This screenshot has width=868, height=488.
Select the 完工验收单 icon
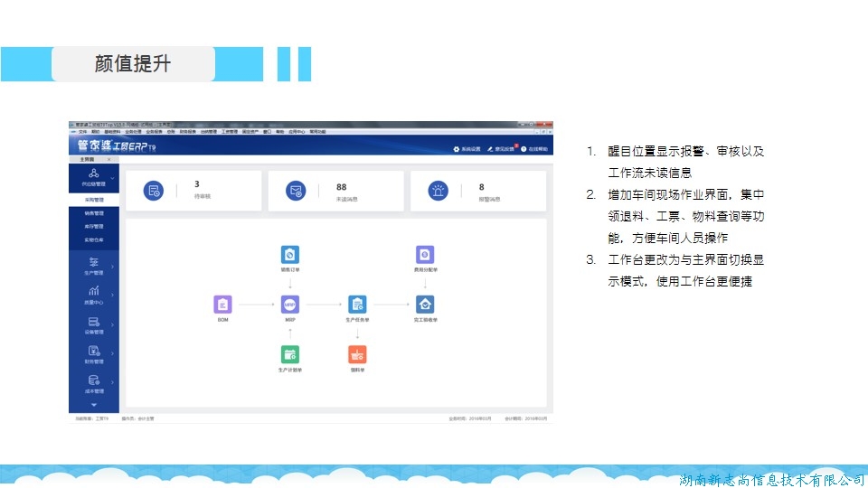[x=425, y=305]
